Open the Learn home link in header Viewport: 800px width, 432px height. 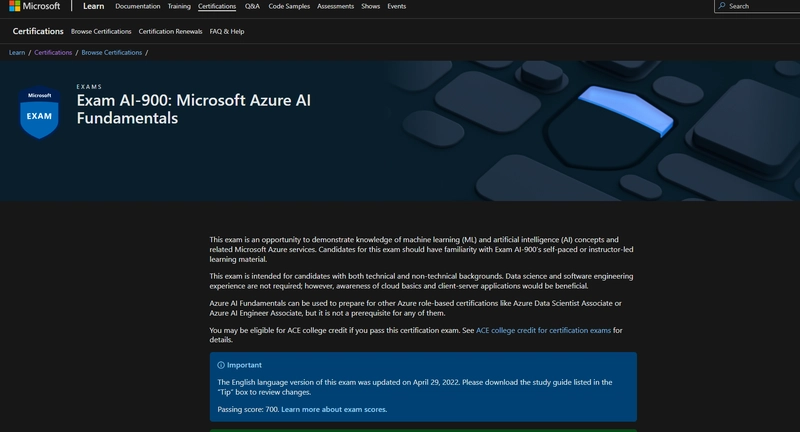[x=93, y=6]
